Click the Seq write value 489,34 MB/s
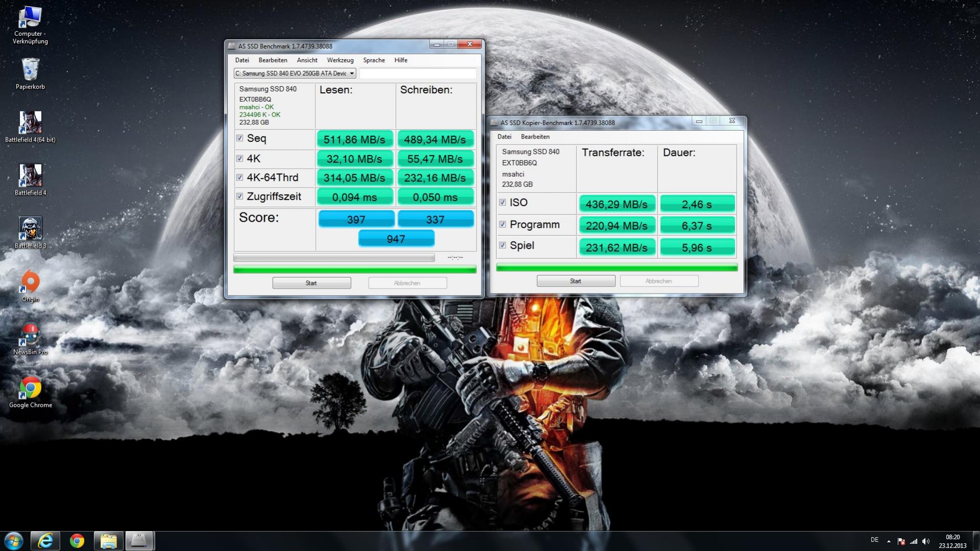 click(436, 139)
